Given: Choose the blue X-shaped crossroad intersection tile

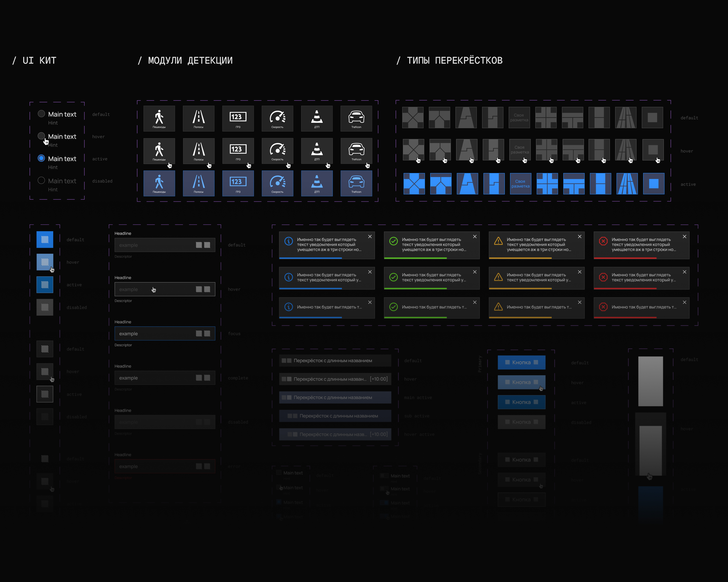Looking at the screenshot, I should click(x=414, y=184).
